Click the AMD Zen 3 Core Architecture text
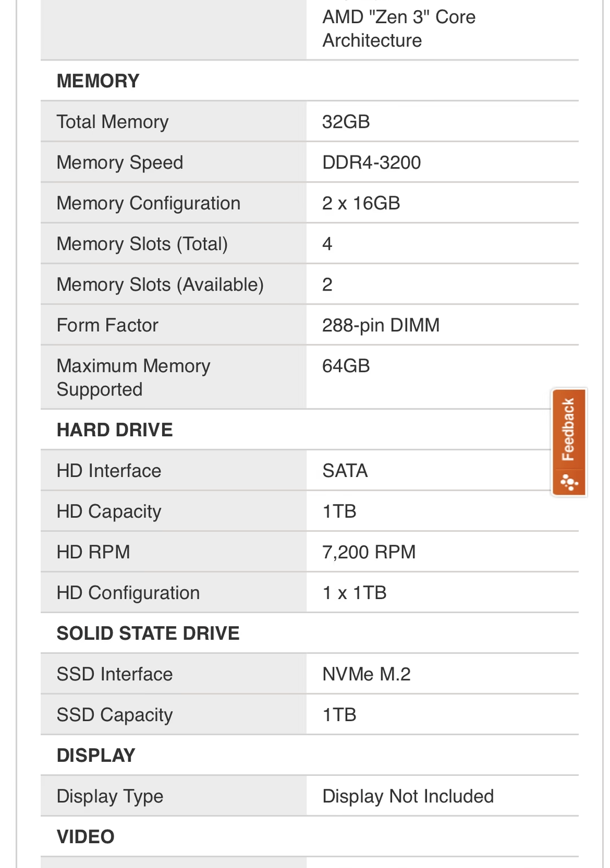 tap(399, 28)
